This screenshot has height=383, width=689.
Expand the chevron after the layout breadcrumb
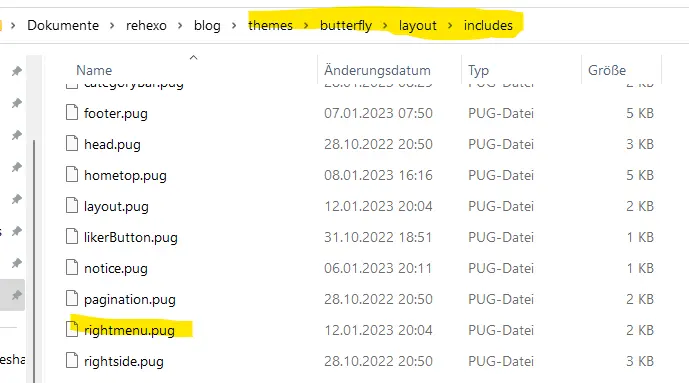click(450, 25)
